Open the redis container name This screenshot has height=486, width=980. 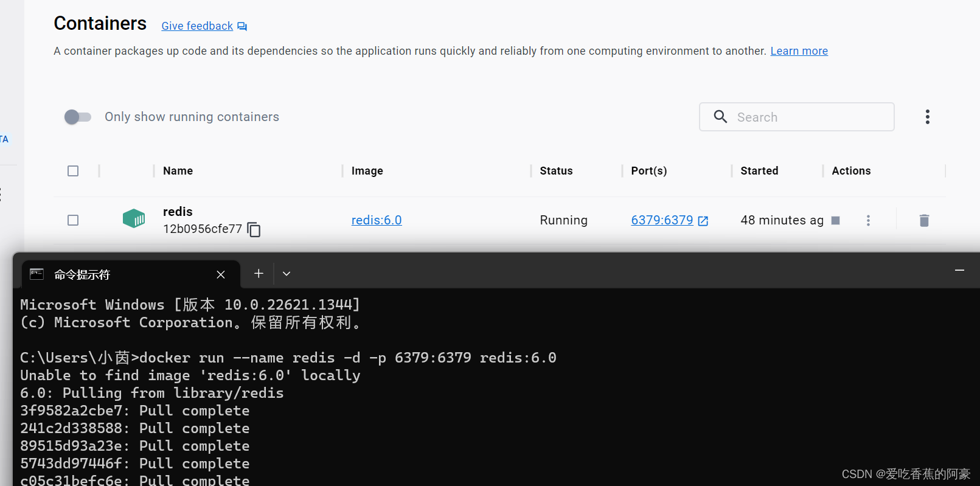[x=178, y=212]
